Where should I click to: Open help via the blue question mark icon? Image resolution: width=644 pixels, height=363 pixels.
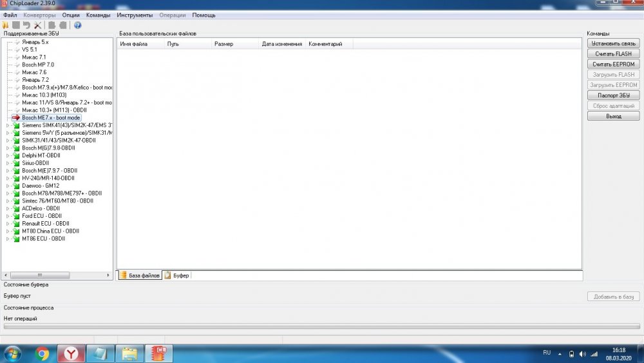pos(78,25)
